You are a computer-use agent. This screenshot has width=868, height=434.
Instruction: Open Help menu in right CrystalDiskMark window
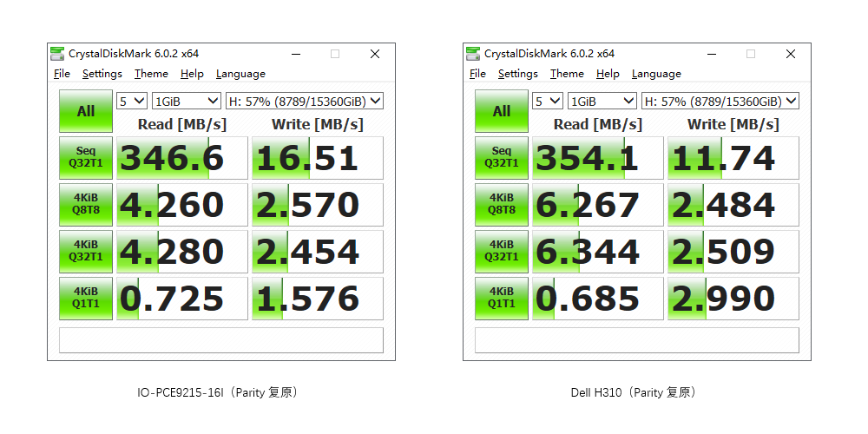pyautogui.click(x=608, y=74)
